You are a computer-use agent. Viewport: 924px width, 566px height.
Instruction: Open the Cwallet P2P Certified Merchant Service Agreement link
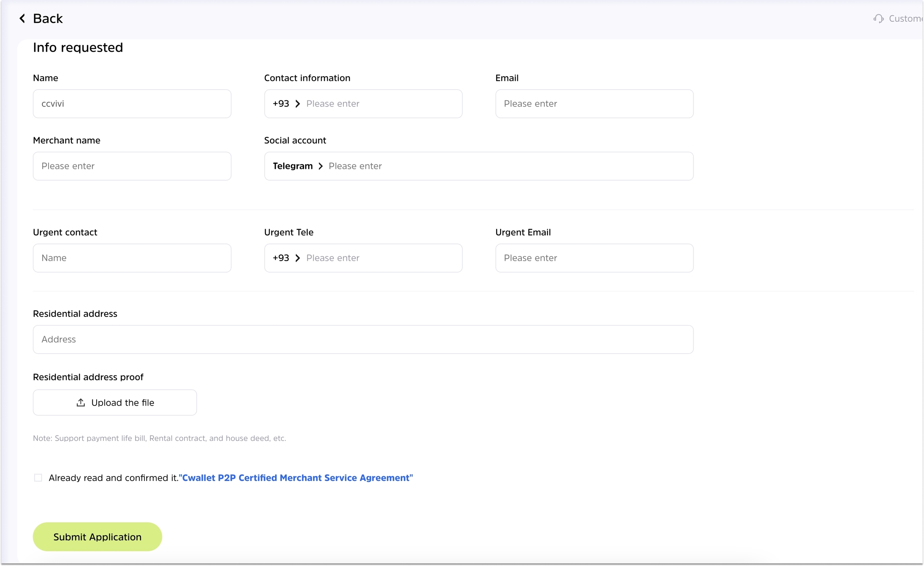coord(296,478)
